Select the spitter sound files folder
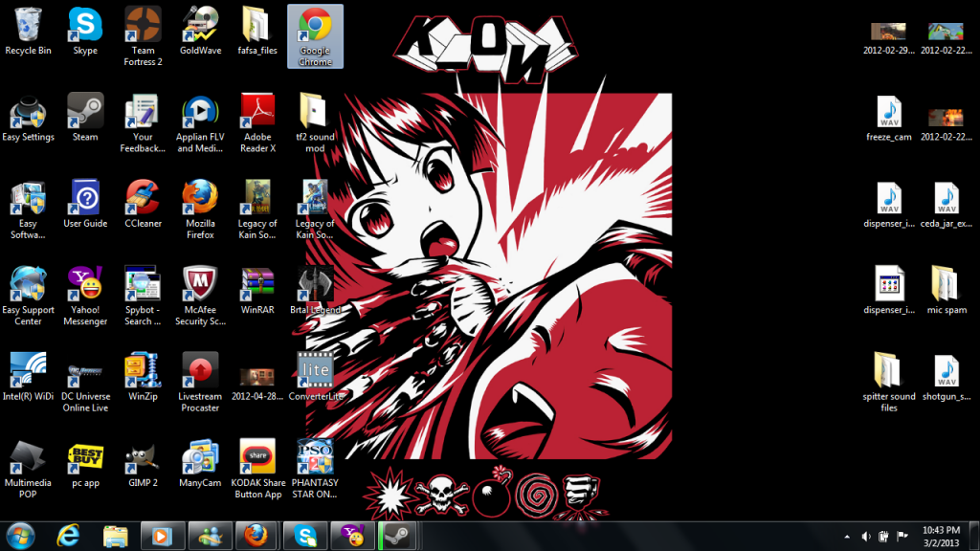This screenshot has height=551, width=980. pos(889,383)
